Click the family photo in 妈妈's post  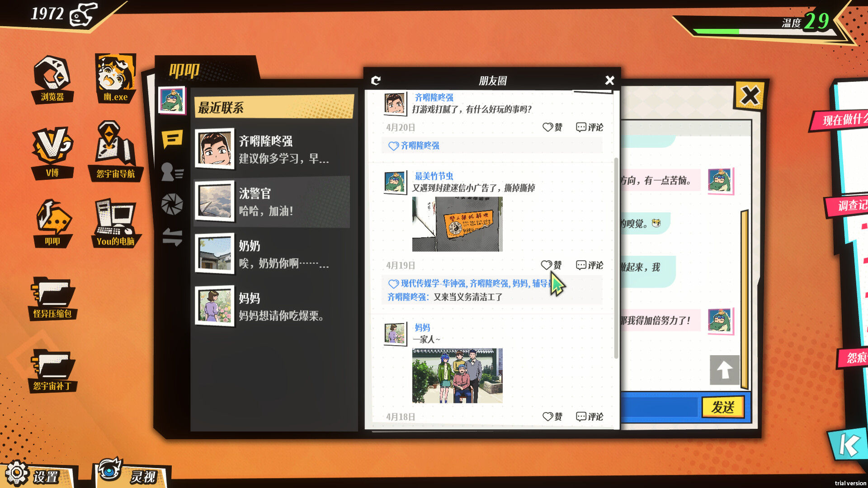pyautogui.click(x=457, y=375)
